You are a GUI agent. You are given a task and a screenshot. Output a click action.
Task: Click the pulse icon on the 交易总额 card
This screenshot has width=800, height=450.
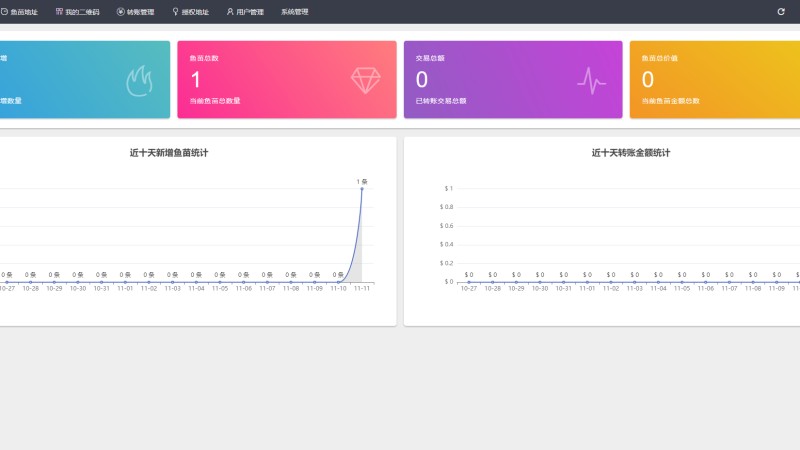[x=591, y=81]
